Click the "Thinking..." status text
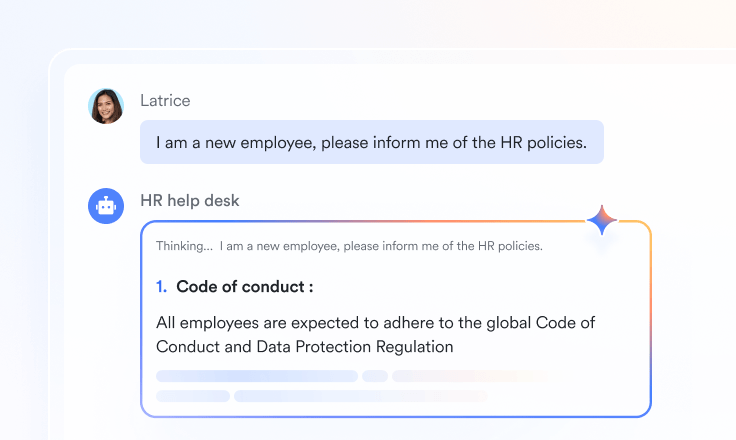 [x=184, y=245]
